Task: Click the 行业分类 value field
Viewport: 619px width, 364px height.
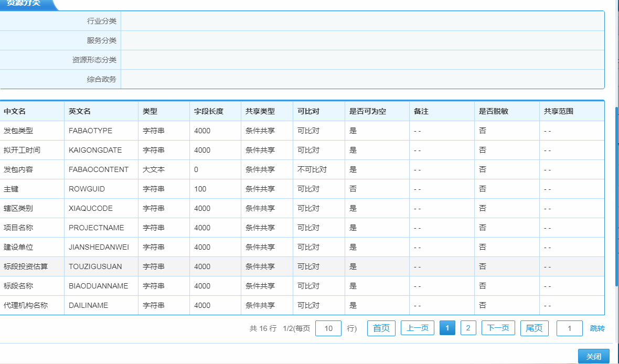Action: point(362,21)
